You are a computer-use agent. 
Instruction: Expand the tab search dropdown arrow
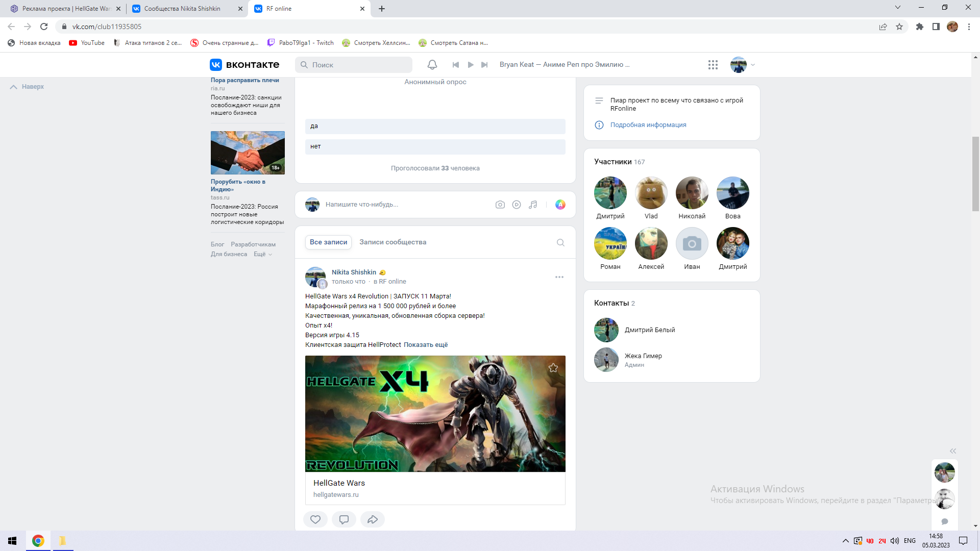(x=898, y=7)
